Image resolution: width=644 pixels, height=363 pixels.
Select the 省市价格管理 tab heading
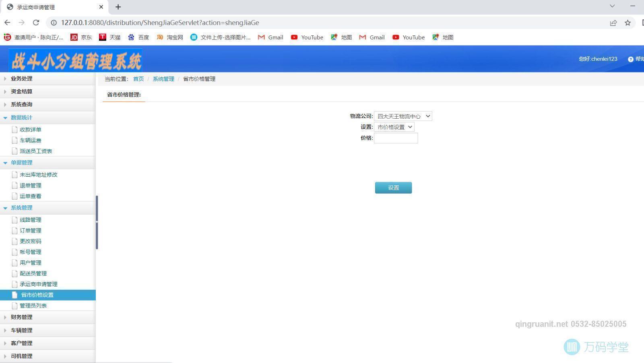[124, 95]
